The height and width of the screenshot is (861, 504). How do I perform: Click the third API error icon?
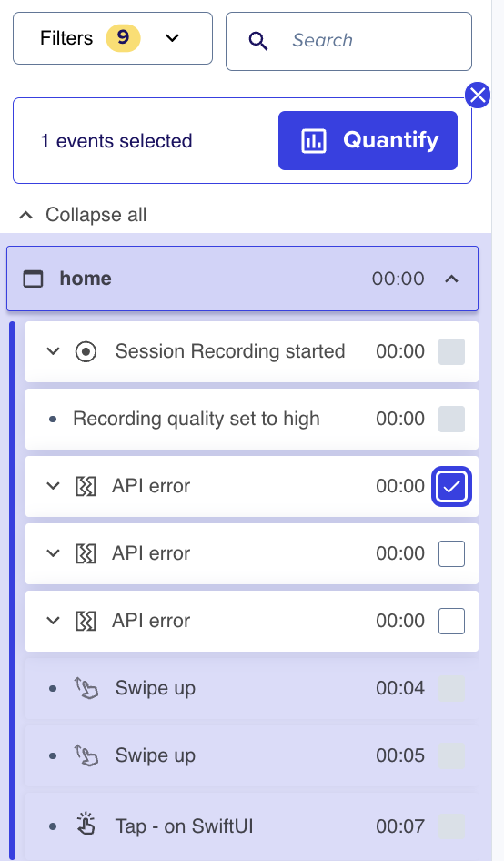click(86, 621)
